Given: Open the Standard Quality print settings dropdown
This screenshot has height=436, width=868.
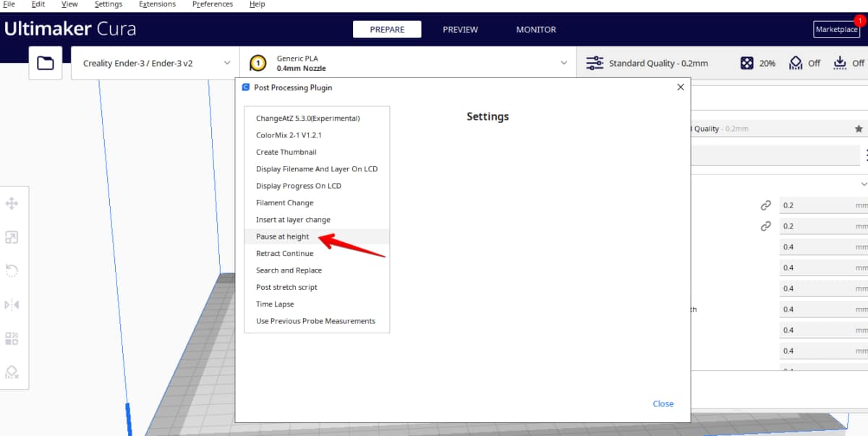Looking at the screenshot, I should pyautogui.click(x=721, y=64).
